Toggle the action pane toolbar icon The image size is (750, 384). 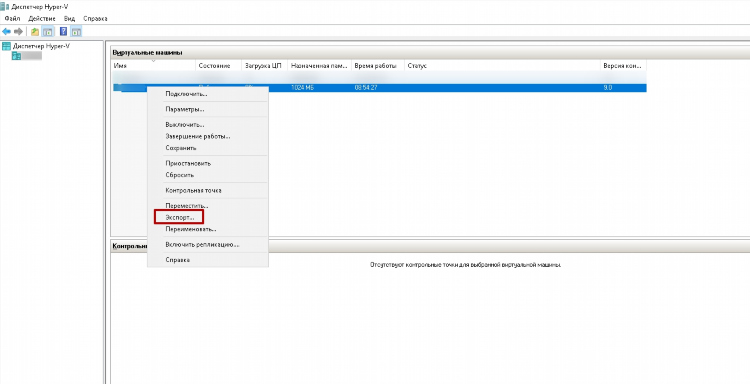tap(77, 32)
